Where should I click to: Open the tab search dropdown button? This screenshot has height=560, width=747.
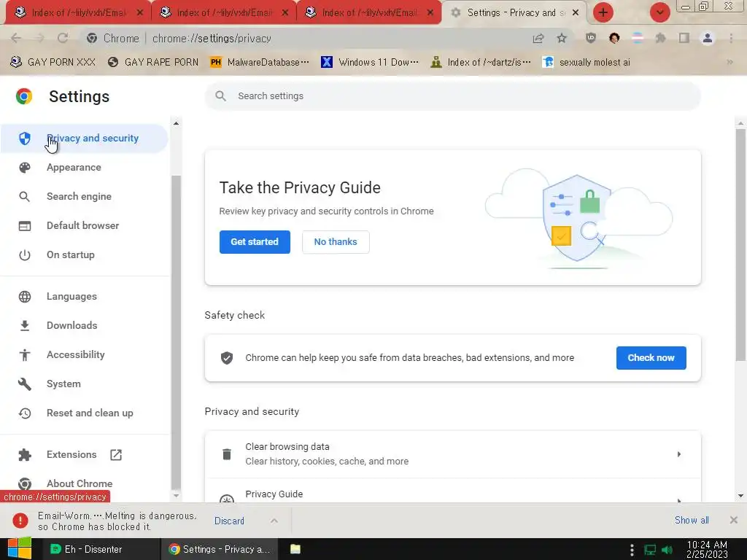point(659,12)
